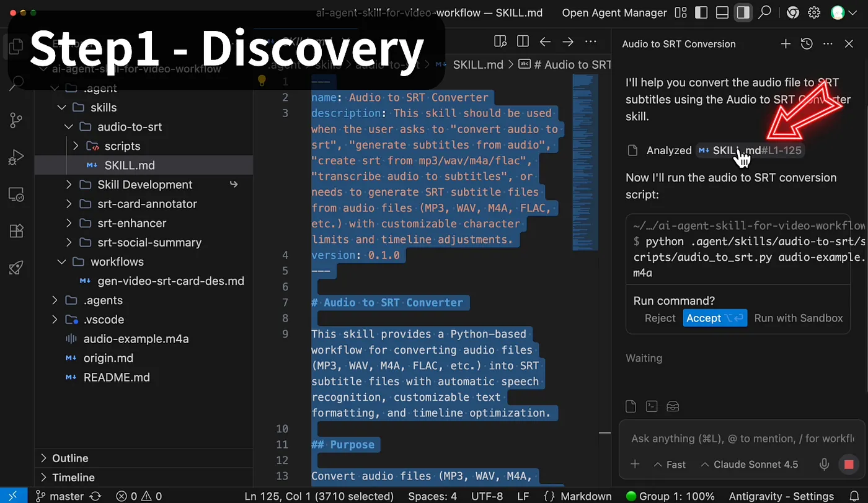Open agent panel more options menu
868x503 pixels.
coord(828,44)
